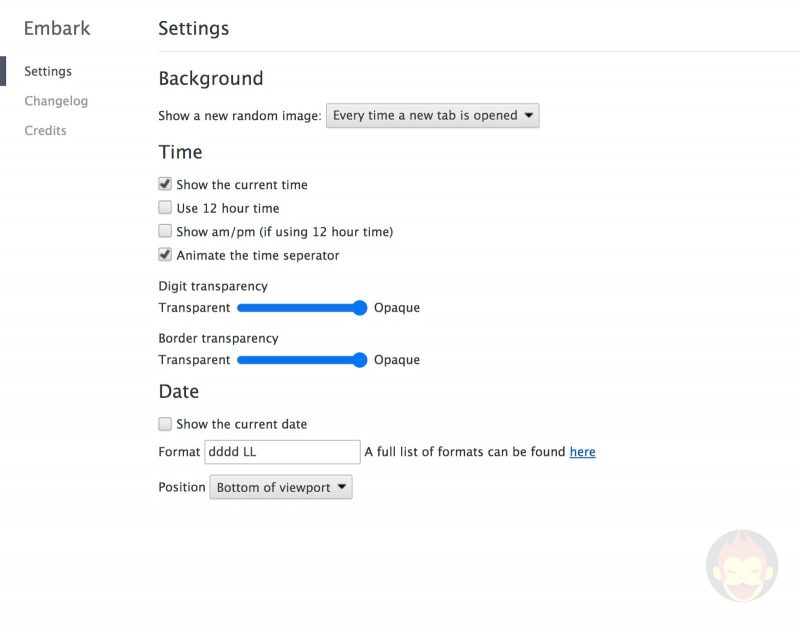This screenshot has width=800, height=628.
Task: Click the Background section heading
Action: (x=210, y=78)
